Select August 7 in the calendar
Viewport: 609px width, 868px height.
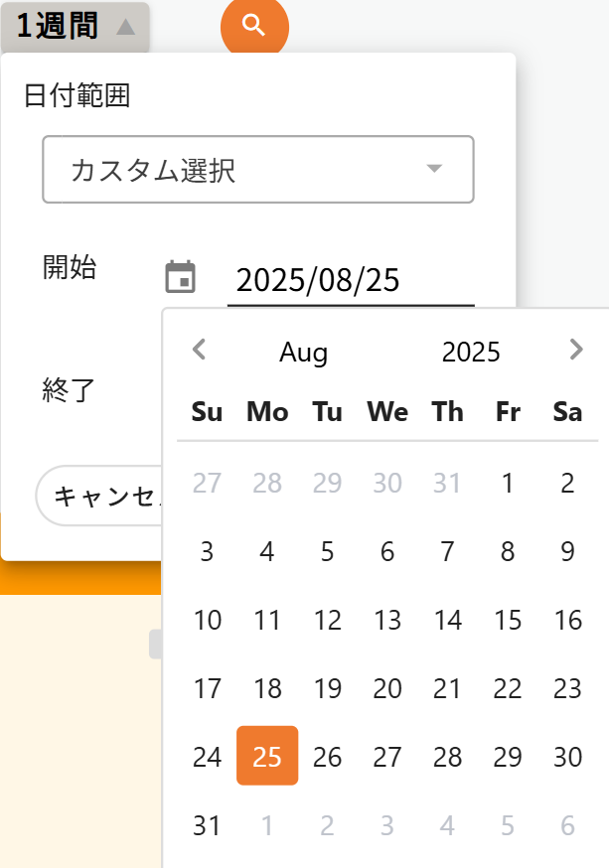tap(447, 552)
